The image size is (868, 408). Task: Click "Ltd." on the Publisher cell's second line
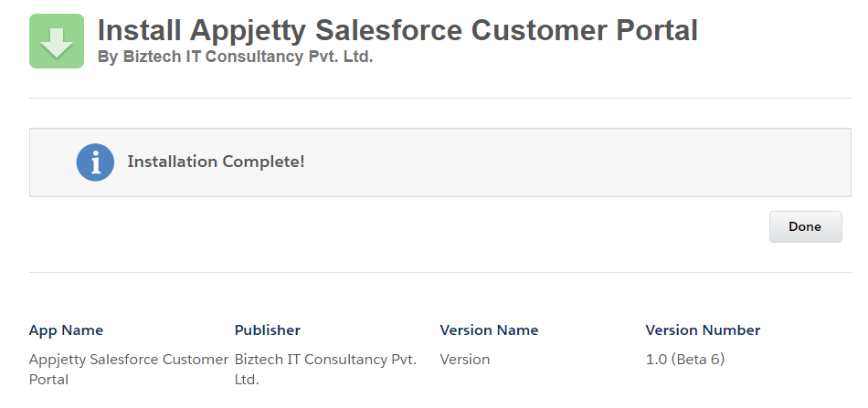(x=247, y=379)
